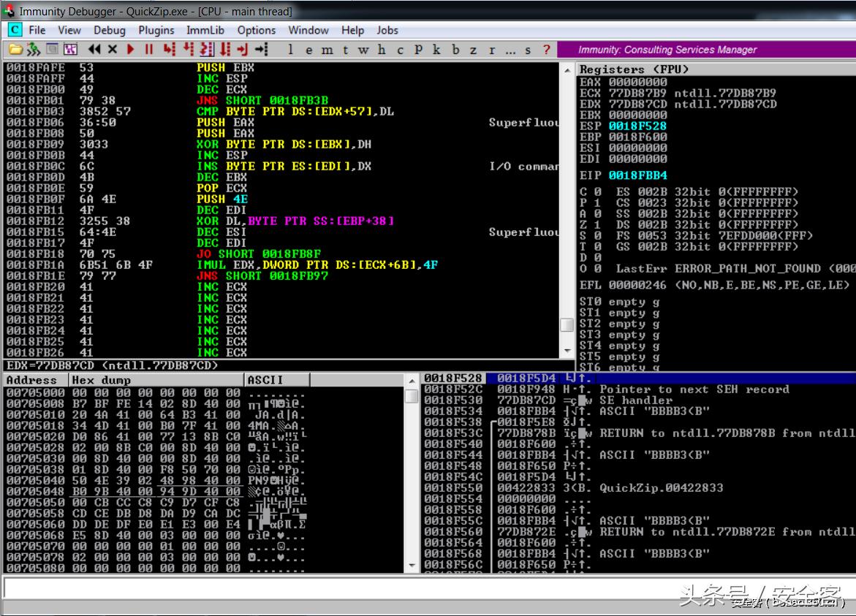Screen dimensions: 856x616
Task: Show the Memory map via the 'm' button
Action: coord(327,49)
